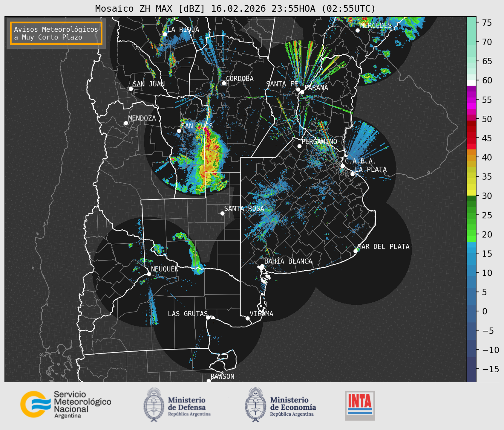Select the Córdoba city marker dot
504x430 pixels.
224,83
